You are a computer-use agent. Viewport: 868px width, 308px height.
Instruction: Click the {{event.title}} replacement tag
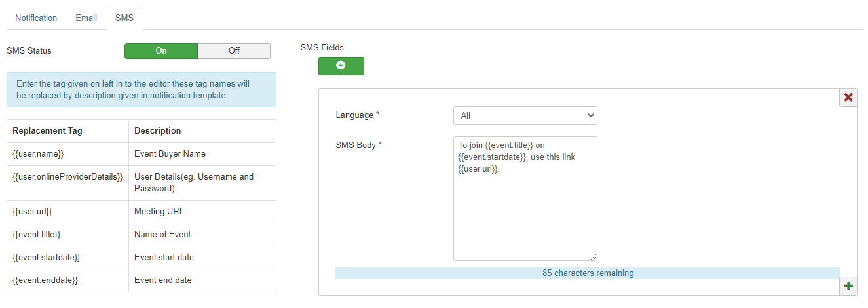coord(37,235)
